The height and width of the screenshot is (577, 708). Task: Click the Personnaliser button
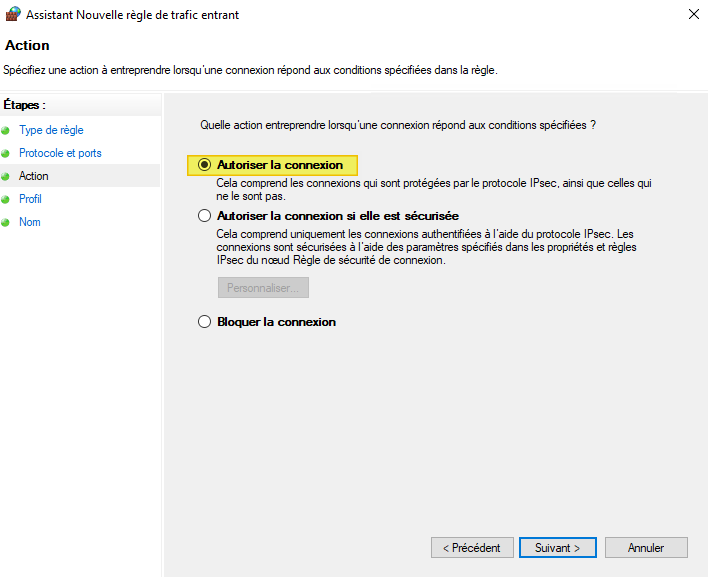click(263, 288)
